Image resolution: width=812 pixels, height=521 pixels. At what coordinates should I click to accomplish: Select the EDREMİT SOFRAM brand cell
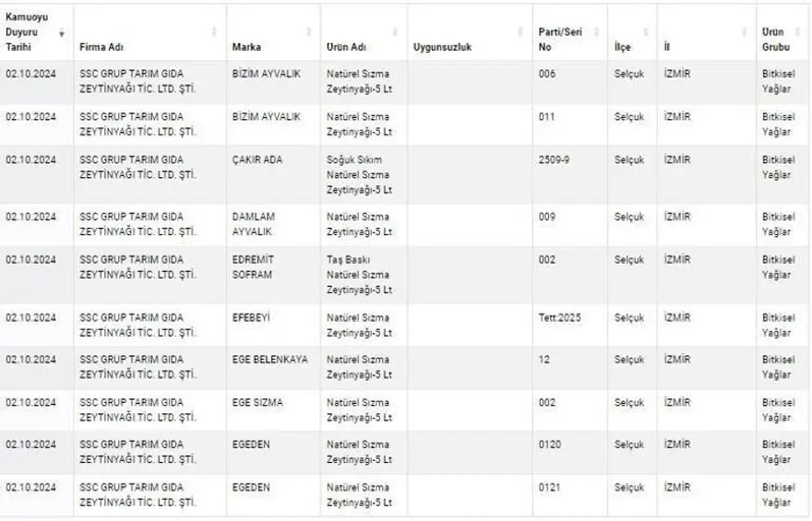pos(254,266)
